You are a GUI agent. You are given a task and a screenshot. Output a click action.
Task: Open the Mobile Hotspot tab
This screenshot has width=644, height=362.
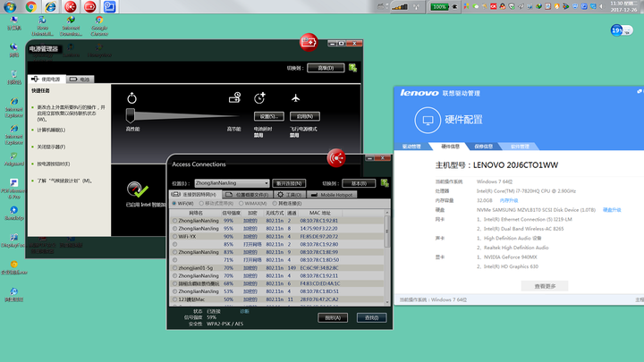point(332,195)
